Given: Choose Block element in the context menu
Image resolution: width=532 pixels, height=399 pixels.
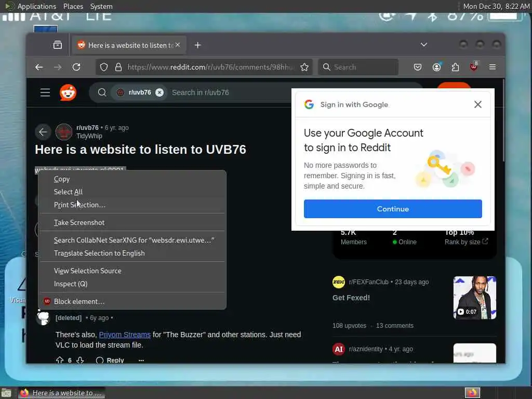Looking at the screenshot, I should coord(132,301).
